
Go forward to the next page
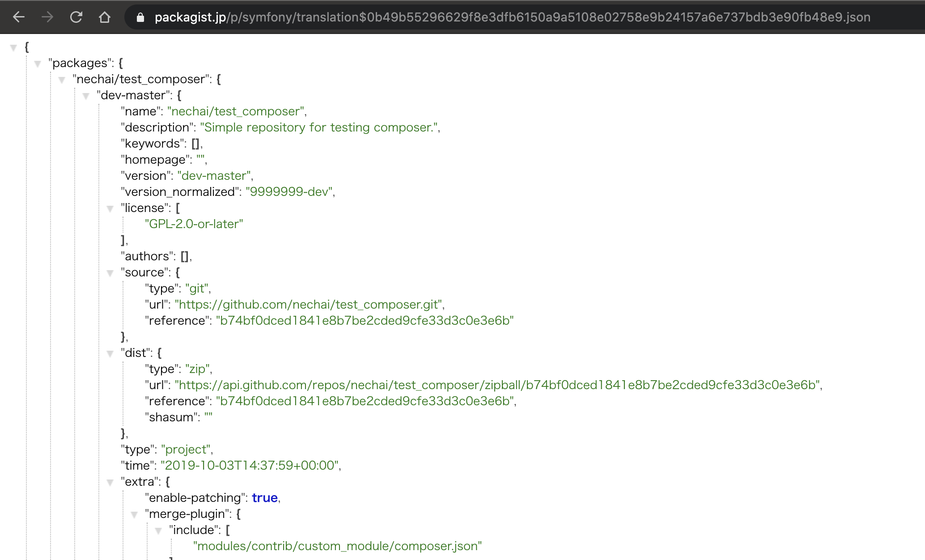tap(47, 17)
